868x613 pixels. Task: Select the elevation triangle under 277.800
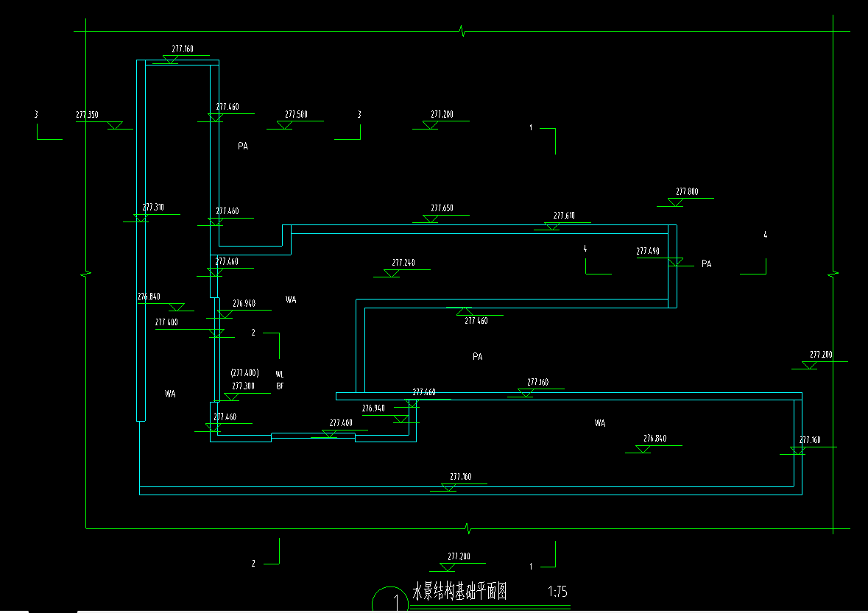tap(675, 202)
